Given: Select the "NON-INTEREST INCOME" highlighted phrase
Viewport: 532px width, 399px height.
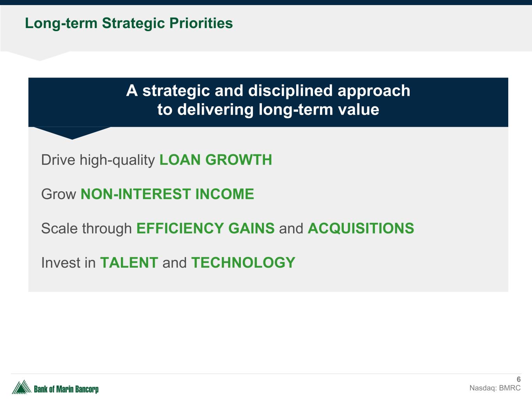Looking at the screenshot, I should point(167,194).
